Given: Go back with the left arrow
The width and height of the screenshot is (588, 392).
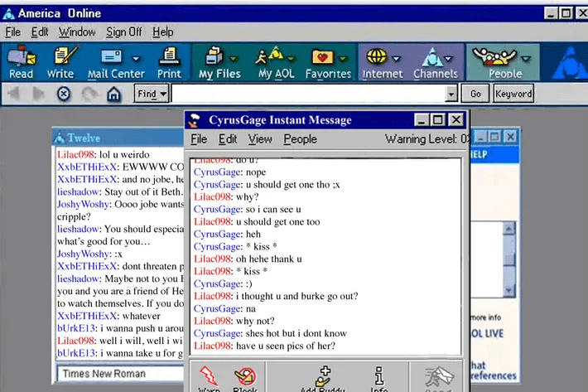Looking at the screenshot, I should [15, 94].
